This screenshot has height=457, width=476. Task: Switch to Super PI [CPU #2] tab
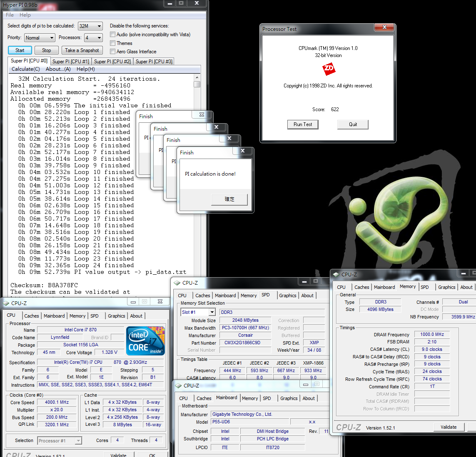click(112, 62)
